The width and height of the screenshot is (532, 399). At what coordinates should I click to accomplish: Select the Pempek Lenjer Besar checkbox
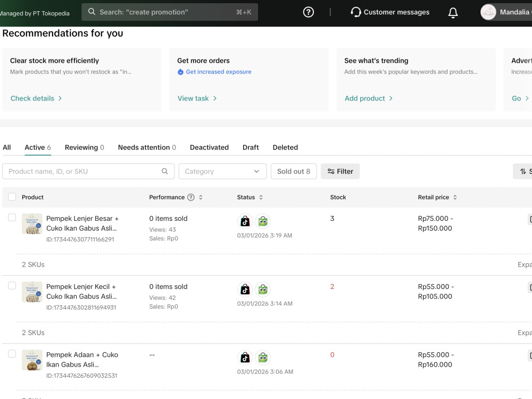tap(12, 218)
